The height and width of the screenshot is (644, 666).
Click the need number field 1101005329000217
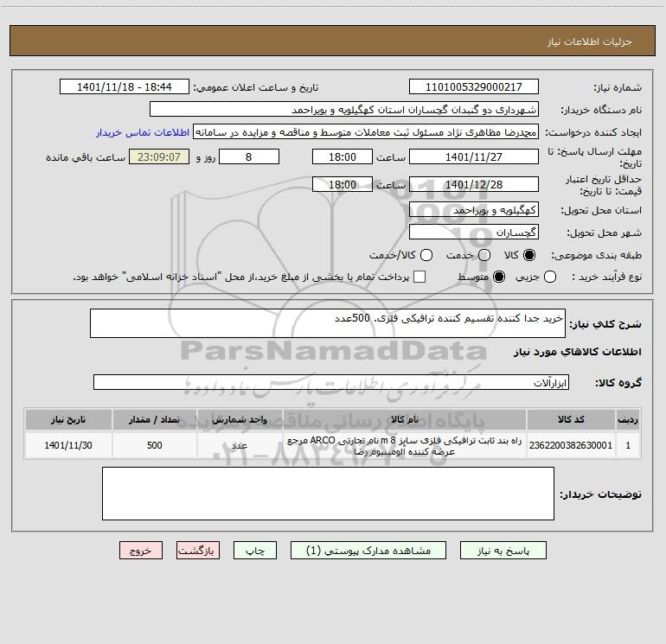[474, 87]
